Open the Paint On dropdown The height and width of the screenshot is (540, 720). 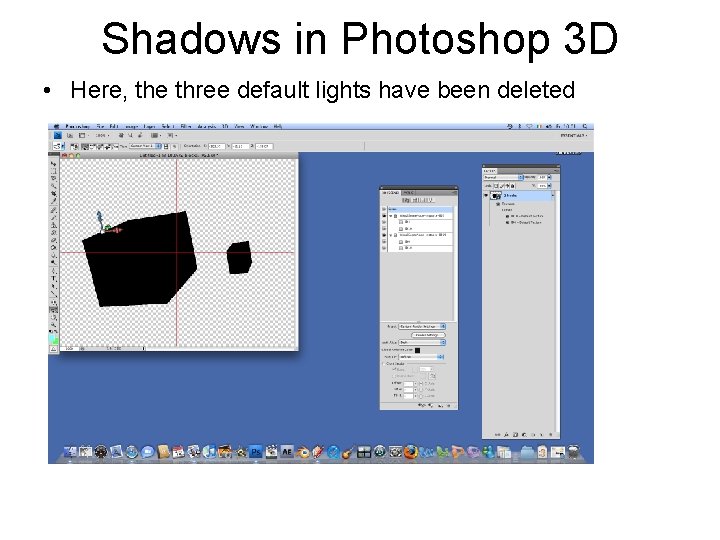point(421,357)
